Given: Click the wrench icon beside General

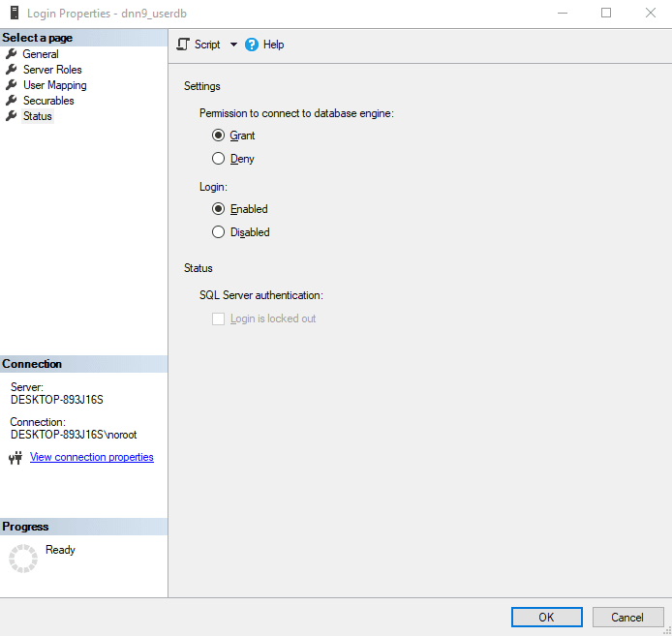Looking at the screenshot, I should pos(12,54).
